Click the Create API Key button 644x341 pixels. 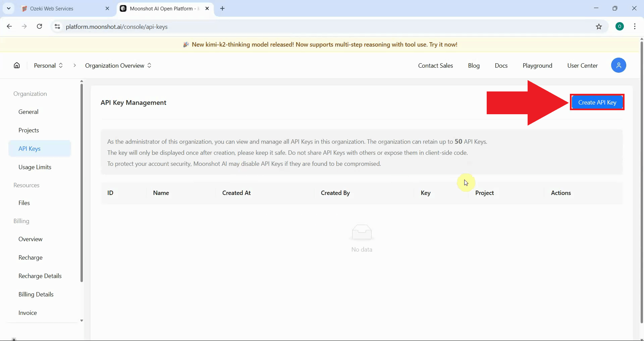pyautogui.click(x=597, y=102)
